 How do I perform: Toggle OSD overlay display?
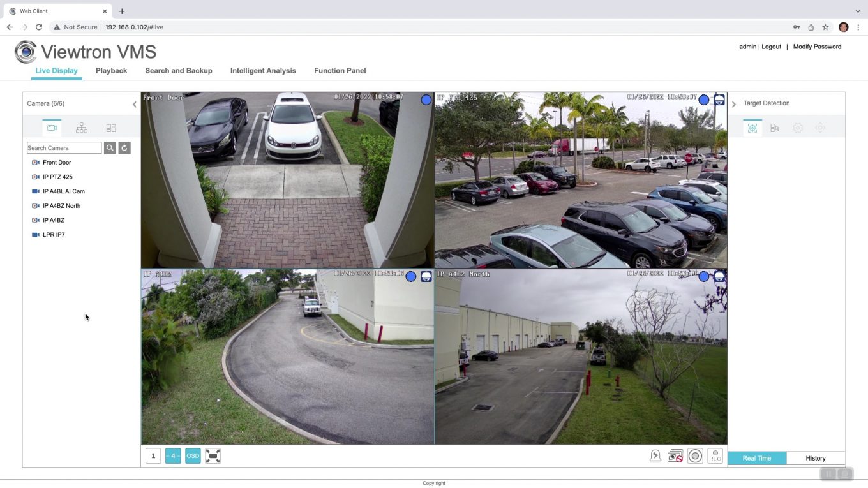(x=192, y=455)
